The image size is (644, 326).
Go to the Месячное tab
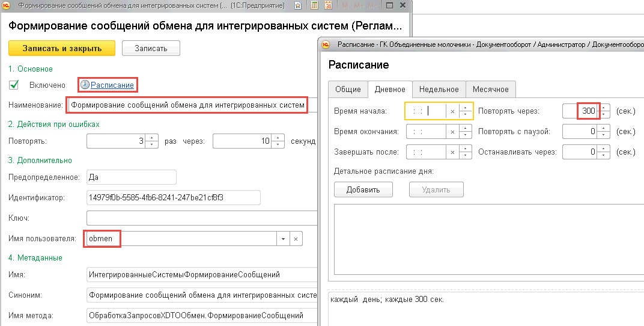pyautogui.click(x=490, y=89)
